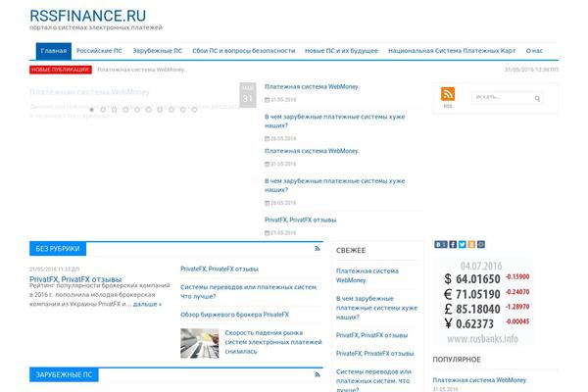Open Национальная Система Платежных Карт menu
This screenshot has height=392, width=588.
click(452, 51)
